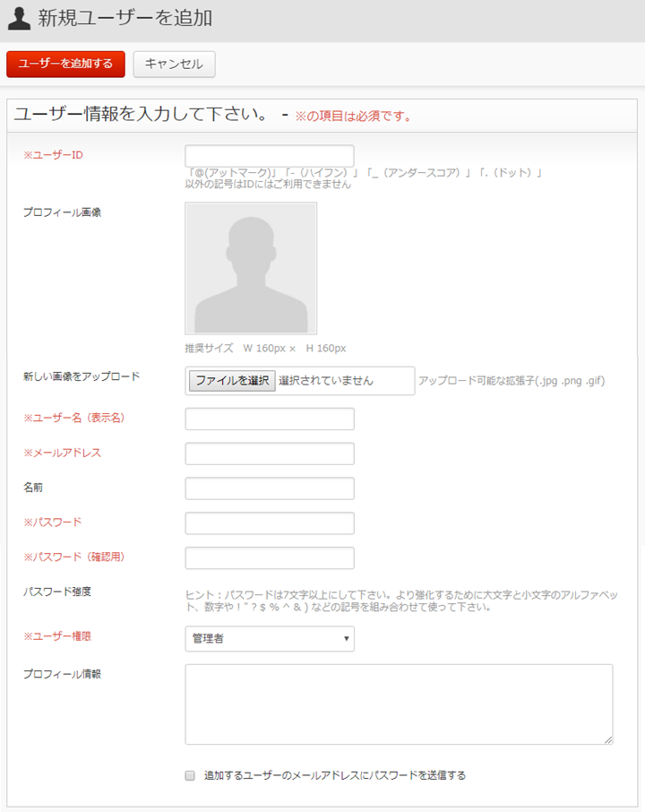Click inside the プロフィール情報 text area
The image size is (645, 812).
click(x=399, y=704)
